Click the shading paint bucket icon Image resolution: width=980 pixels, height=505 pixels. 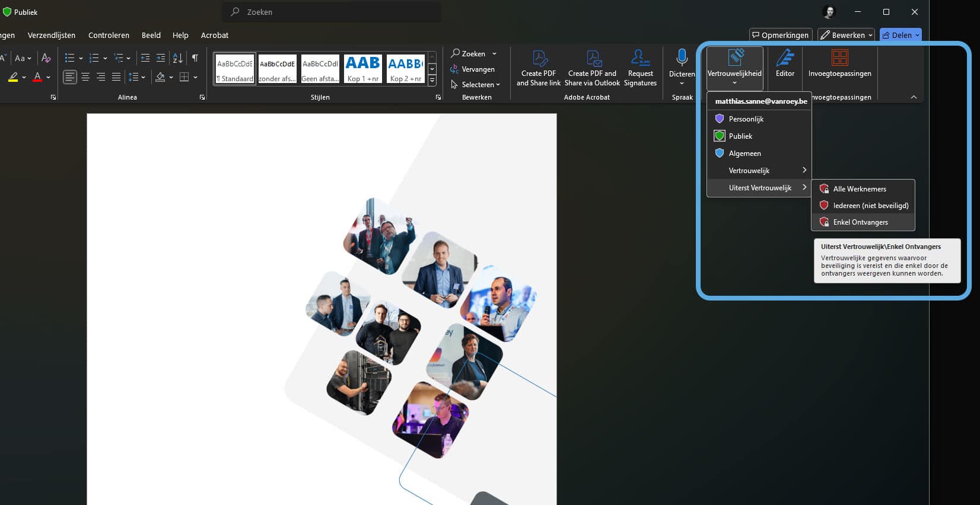coord(160,77)
